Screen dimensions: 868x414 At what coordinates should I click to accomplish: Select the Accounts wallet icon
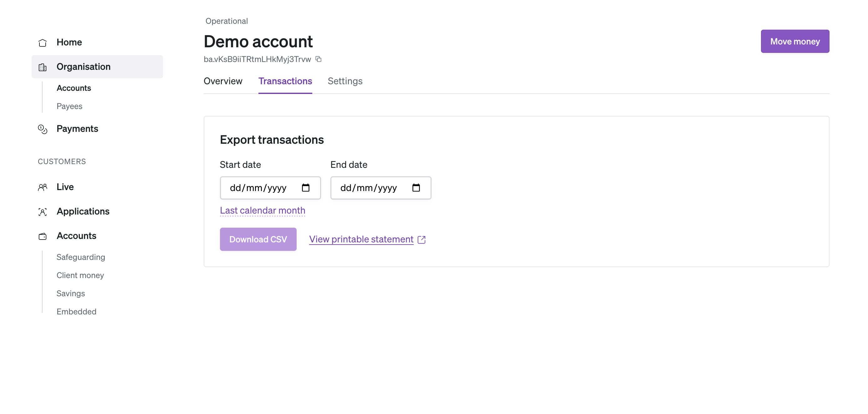pyautogui.click(x=43, y=236)
